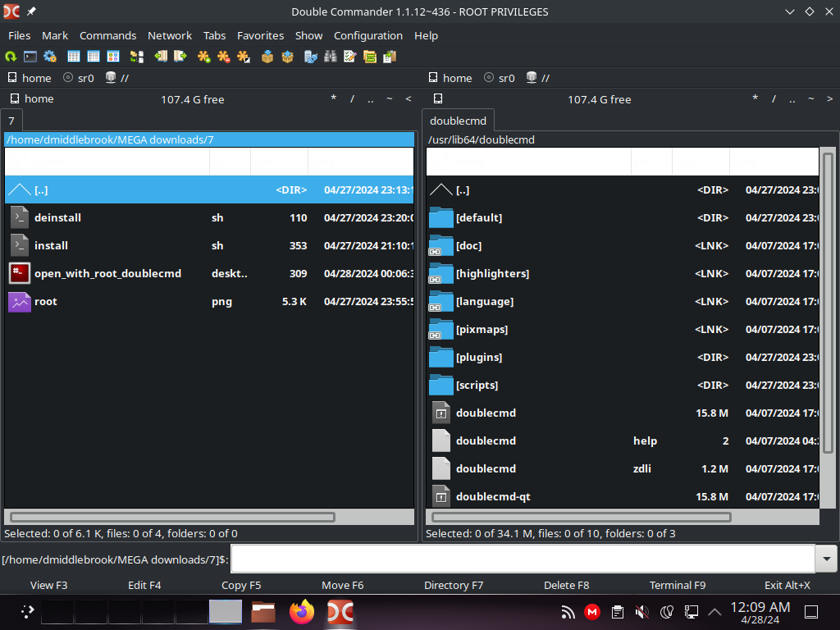Expand the command line history dropdown
840x630 pixels.
(x=827, y=559)
